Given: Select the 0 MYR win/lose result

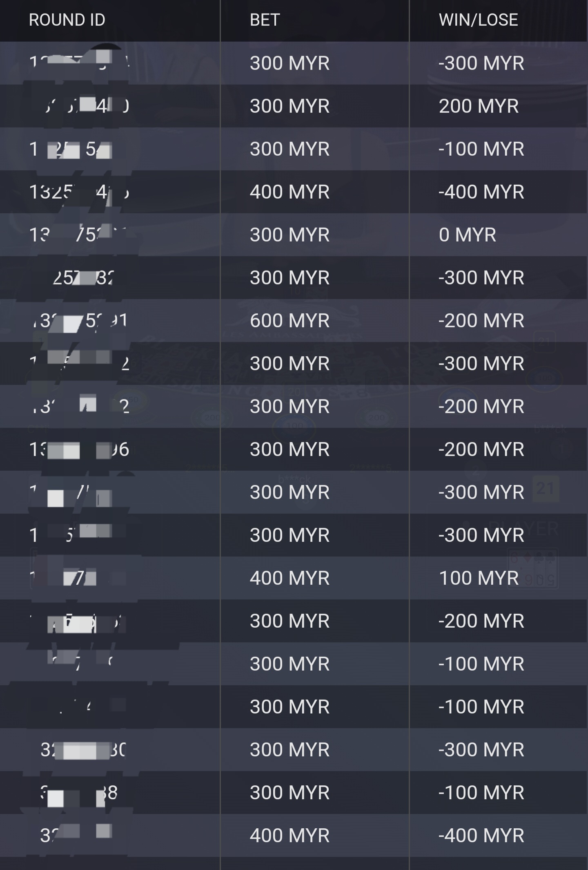Looking at the screenshot, I should coord(467,235).
